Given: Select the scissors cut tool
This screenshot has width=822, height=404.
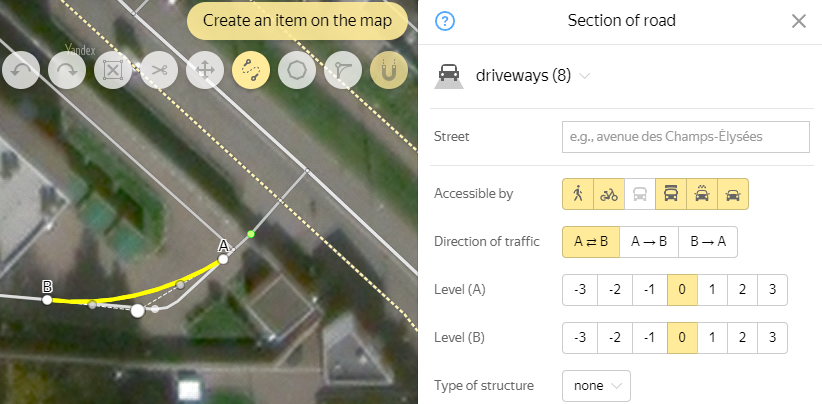Looking at the screenshot, I should click(x=159, y=71).
